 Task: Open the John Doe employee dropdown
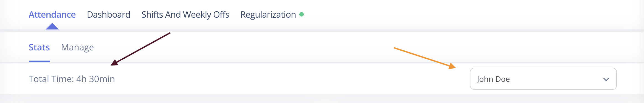tap(543, 79)
